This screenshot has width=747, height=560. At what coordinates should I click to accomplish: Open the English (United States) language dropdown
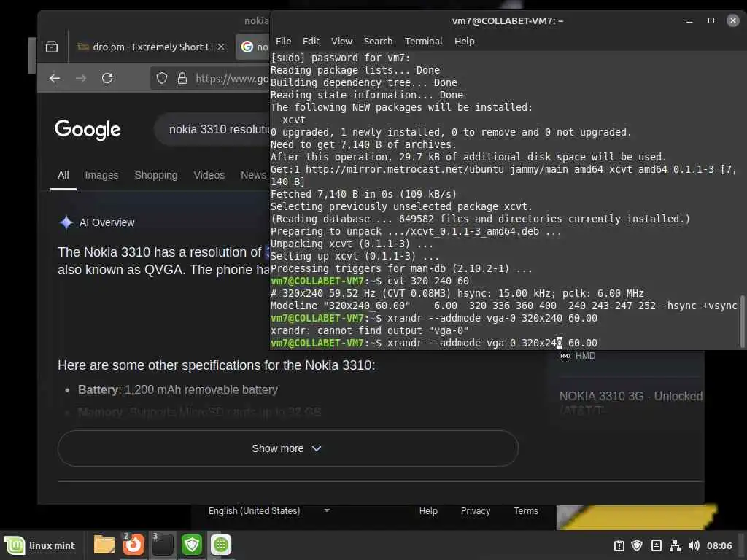coord(269,511)
